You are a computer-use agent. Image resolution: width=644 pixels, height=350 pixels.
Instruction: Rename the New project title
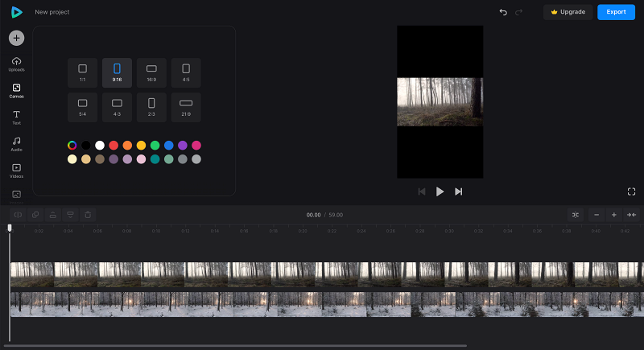pos(52,12)
